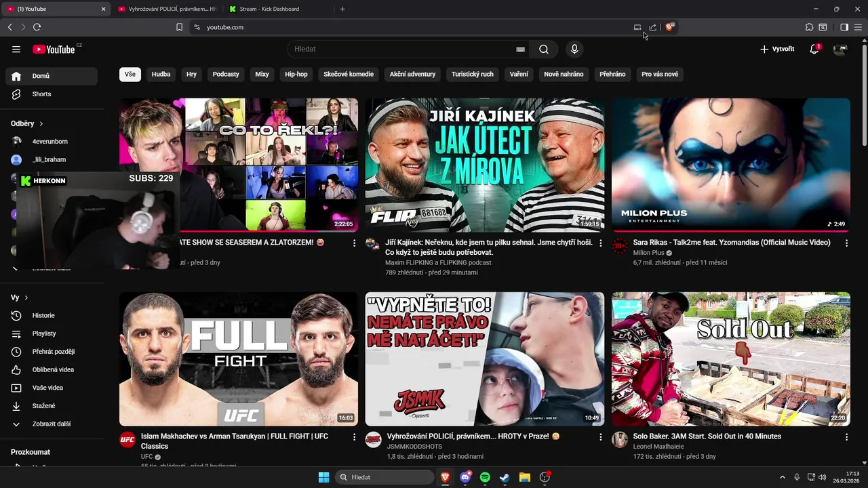Open Přehrát později in the sidebar
Viewport: 868px width, 488px height.
click(52, 352)
